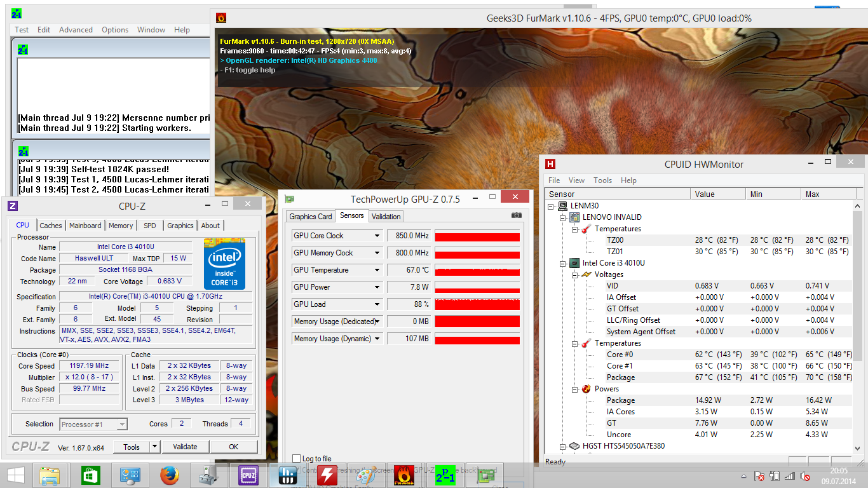The width and height of the screenshot is (868, 488).
Task: Show hidden tray icons with the arrow
Action: pos(743,476)
